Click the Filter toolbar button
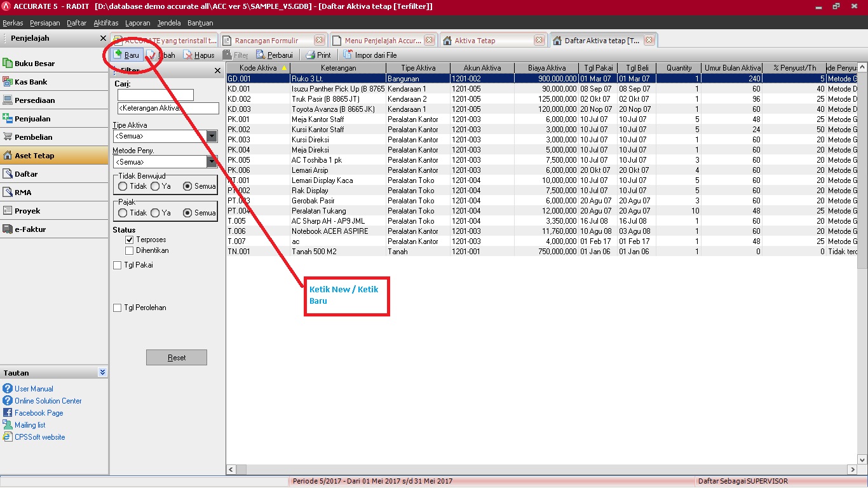The width and height of the screenshot is (868, 488). tap(236, 55)
